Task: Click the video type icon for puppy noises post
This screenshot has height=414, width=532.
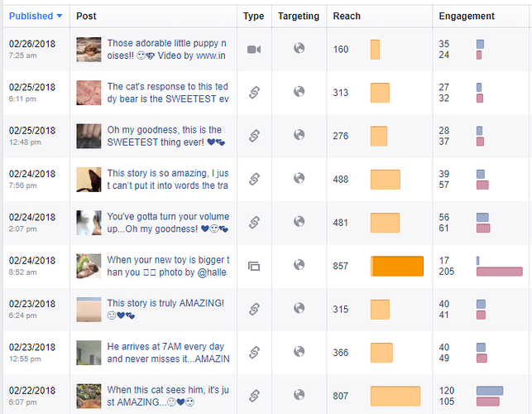Action: tap(254, 49)
